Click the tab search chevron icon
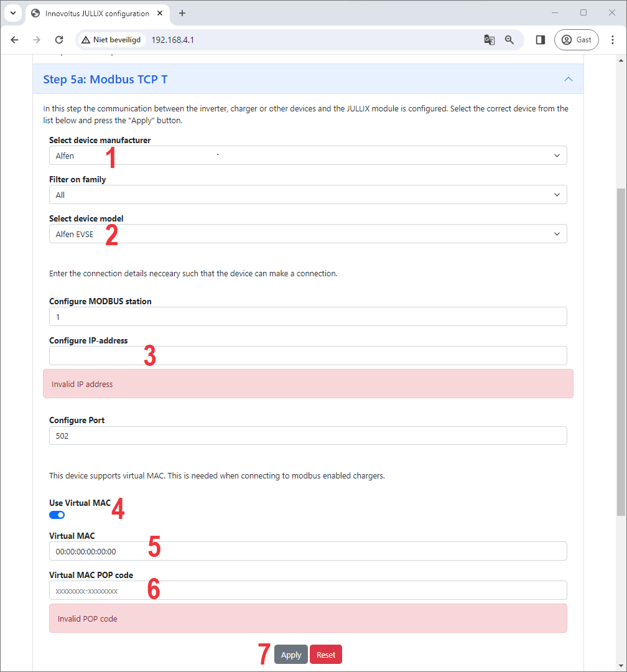The height and width of the screenshot is (672, 627). pos(13,13)
